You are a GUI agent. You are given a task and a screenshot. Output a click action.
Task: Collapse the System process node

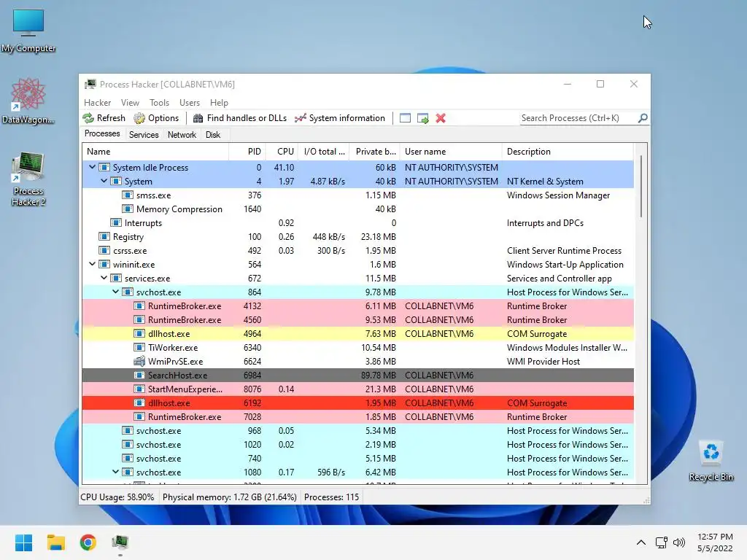click(104, 181)
